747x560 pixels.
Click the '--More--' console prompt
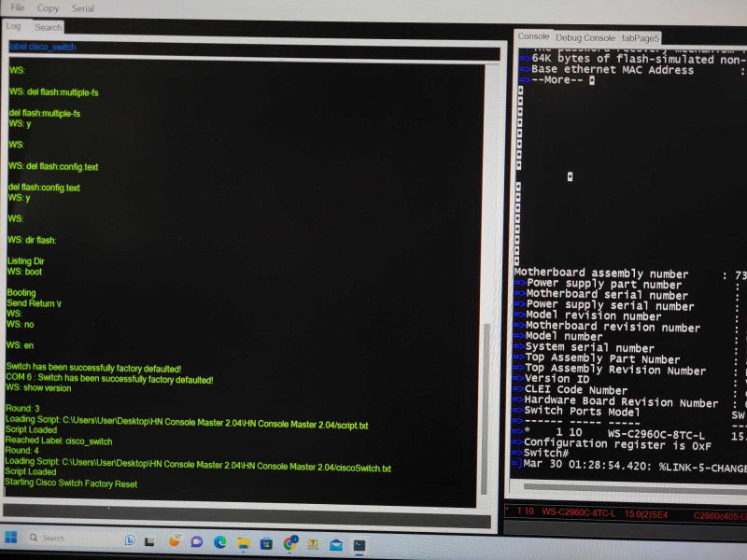coord(557,79)
